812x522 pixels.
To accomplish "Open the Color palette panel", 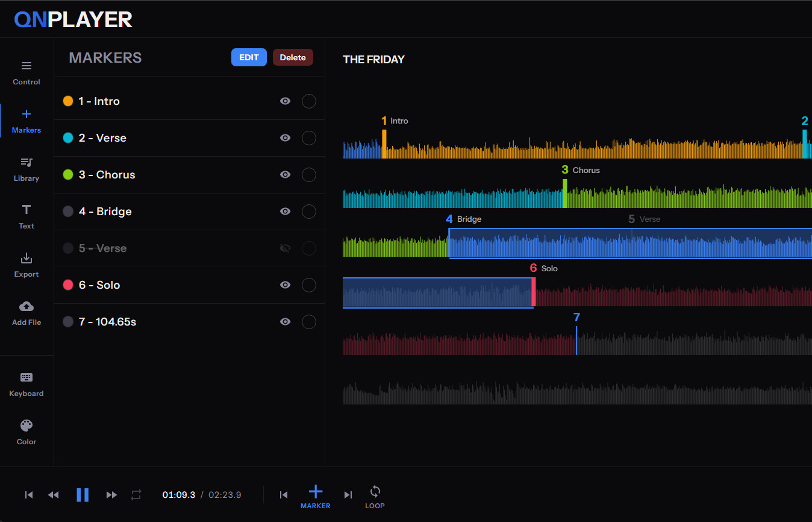I will pyautogui.click(x=27, y=433).
